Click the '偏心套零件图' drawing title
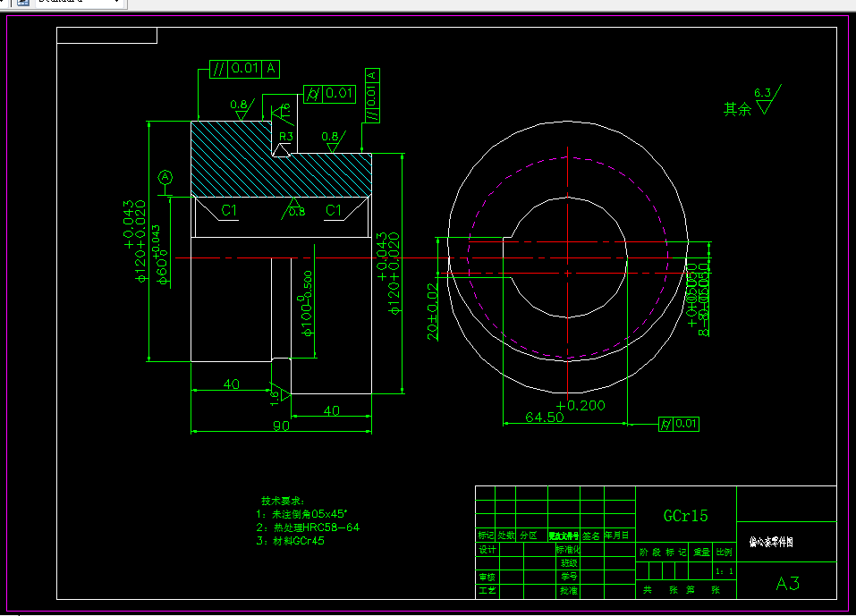This screenshot has width=856, height=616. [771, 542]
